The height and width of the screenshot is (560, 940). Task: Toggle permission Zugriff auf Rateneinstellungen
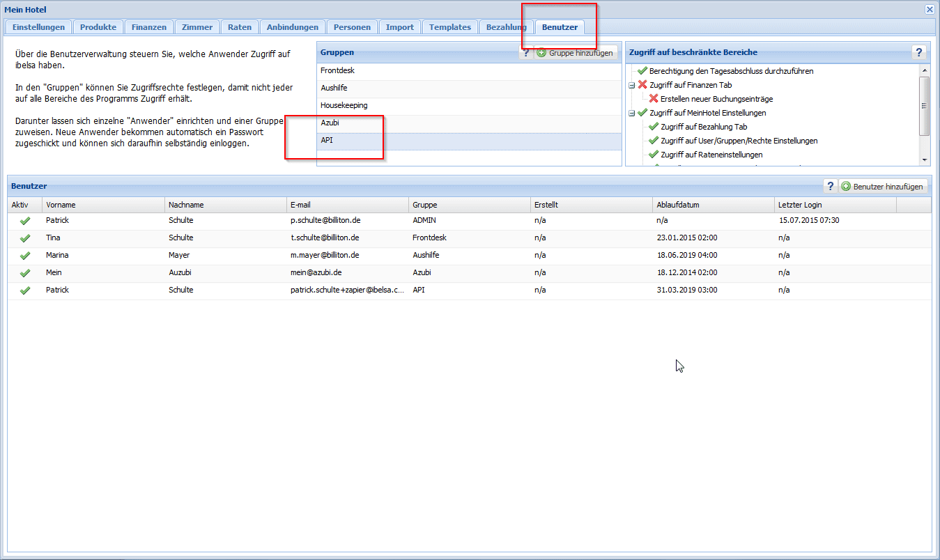pyautogui.click(x=654, y=155)
